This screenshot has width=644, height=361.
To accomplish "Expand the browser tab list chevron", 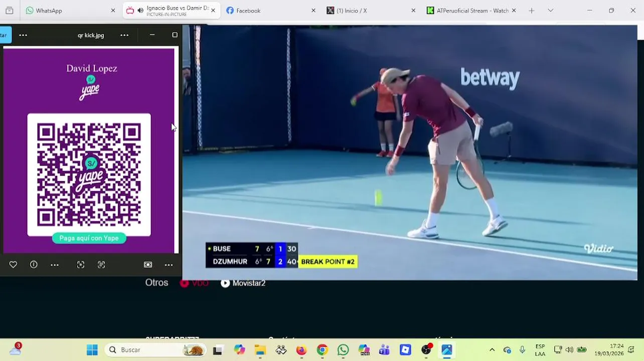I will (x=550, y=11).
